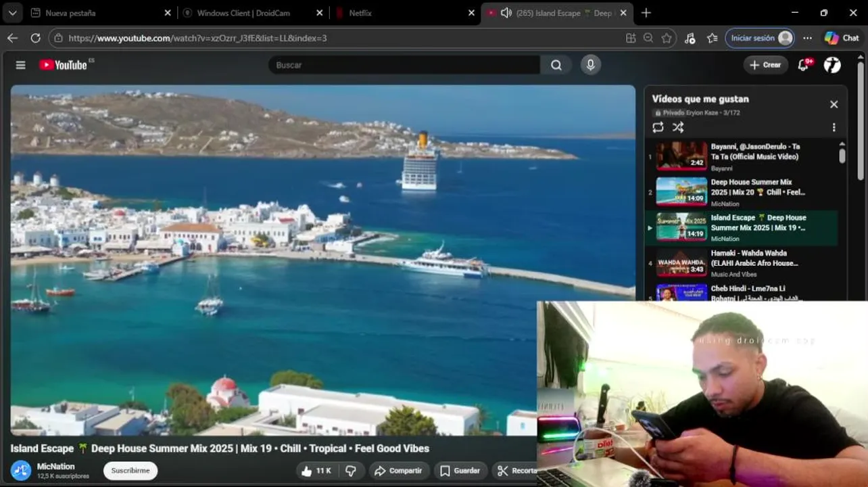Open the site info icon in address bar

pos(58,38)
